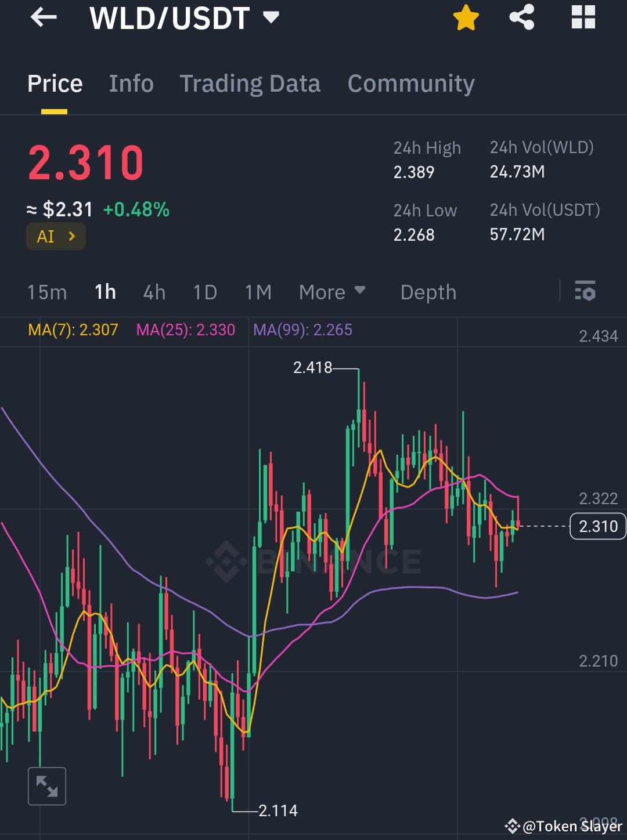Click the back arrow to exit the chart
This screenshot has height=840, width=627.
pos(44,17)
